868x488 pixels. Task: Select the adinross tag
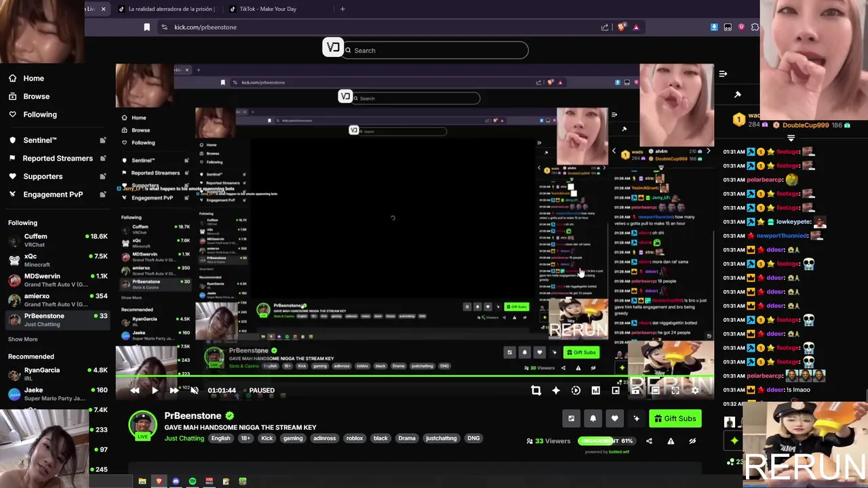(x=324, y=439)
